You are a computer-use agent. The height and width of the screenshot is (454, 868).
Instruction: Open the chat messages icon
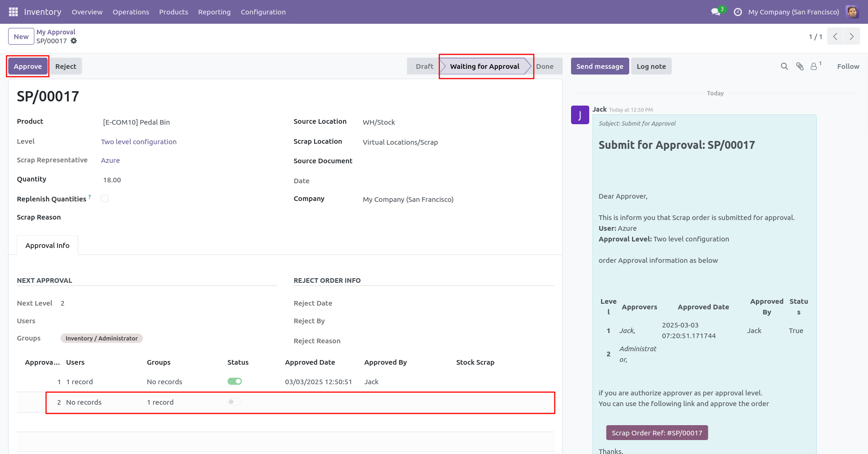716,12
